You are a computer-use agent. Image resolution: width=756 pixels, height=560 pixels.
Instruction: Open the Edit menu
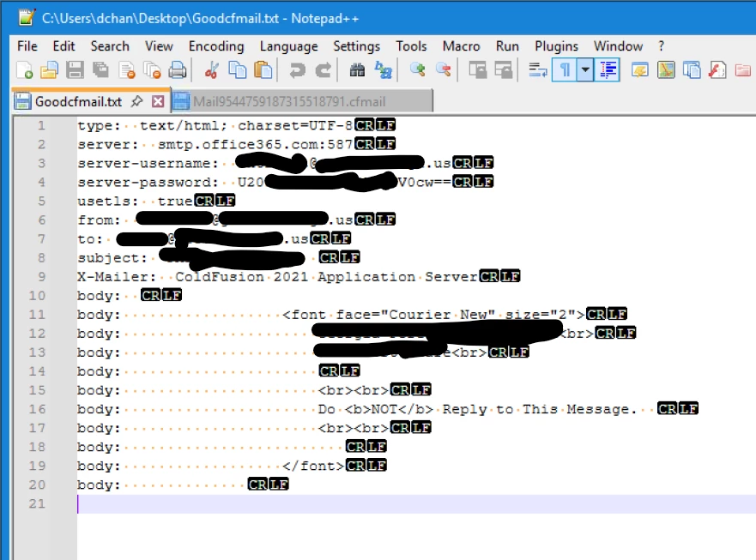point(64,46)
